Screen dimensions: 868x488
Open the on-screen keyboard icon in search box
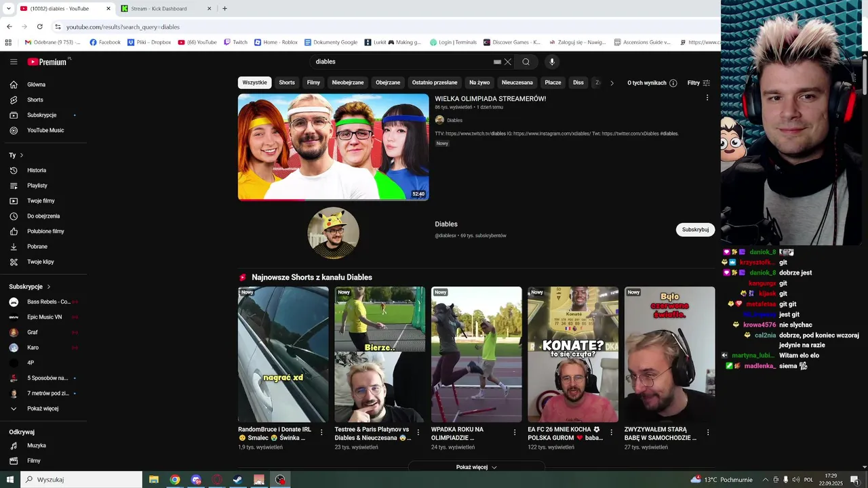pyautogui.click(x=497, y=62)
